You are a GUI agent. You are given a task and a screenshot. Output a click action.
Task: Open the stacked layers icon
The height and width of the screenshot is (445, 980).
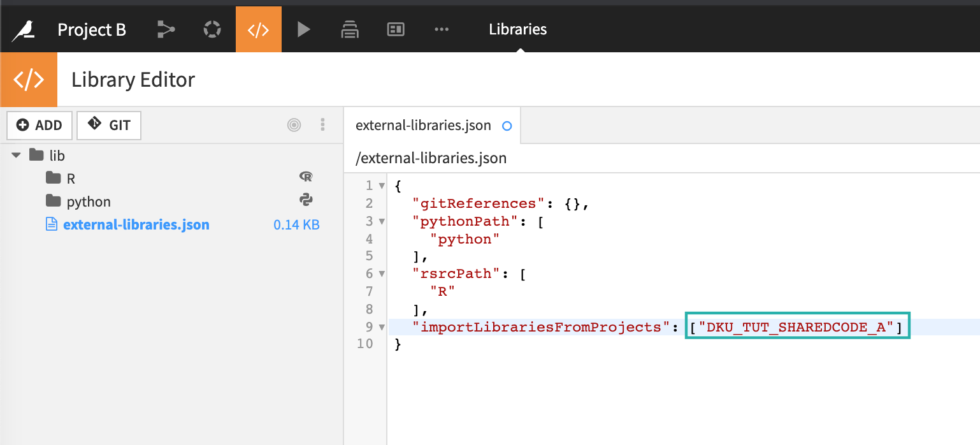(x=349, y=29)
